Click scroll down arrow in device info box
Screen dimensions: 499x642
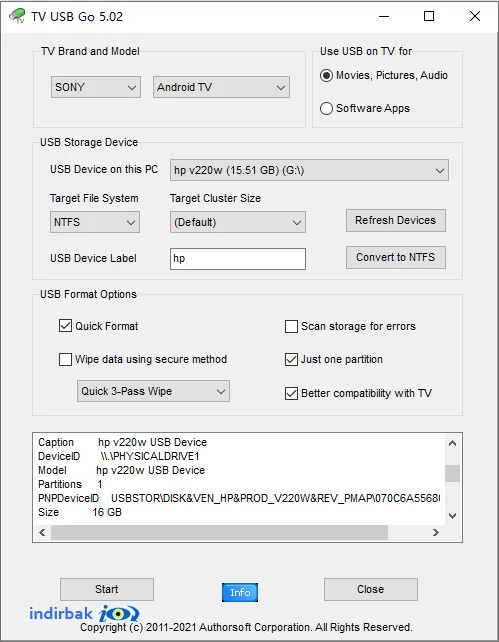(x=452, y=516)
